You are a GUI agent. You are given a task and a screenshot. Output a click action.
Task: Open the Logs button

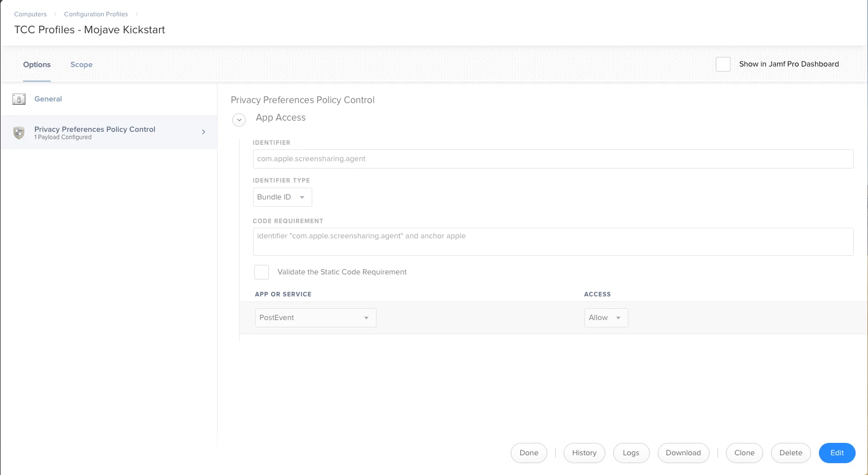(x=631, y=453)
